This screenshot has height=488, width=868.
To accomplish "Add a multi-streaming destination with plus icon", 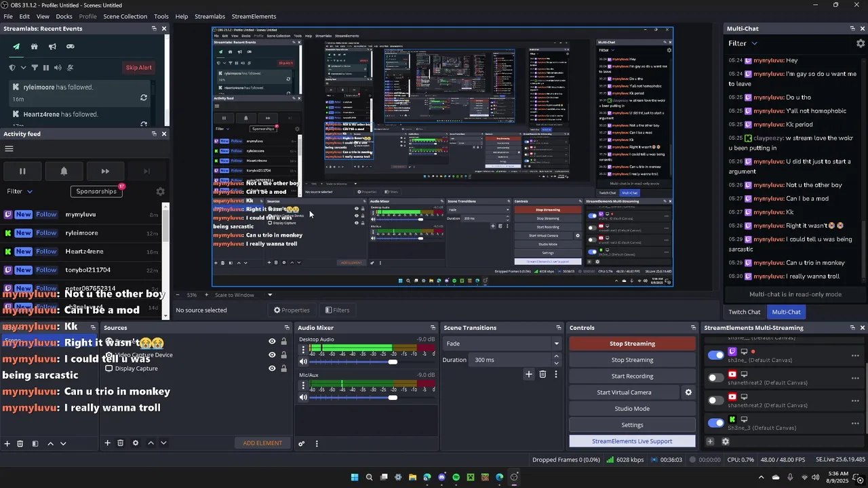I will point(710,441).
